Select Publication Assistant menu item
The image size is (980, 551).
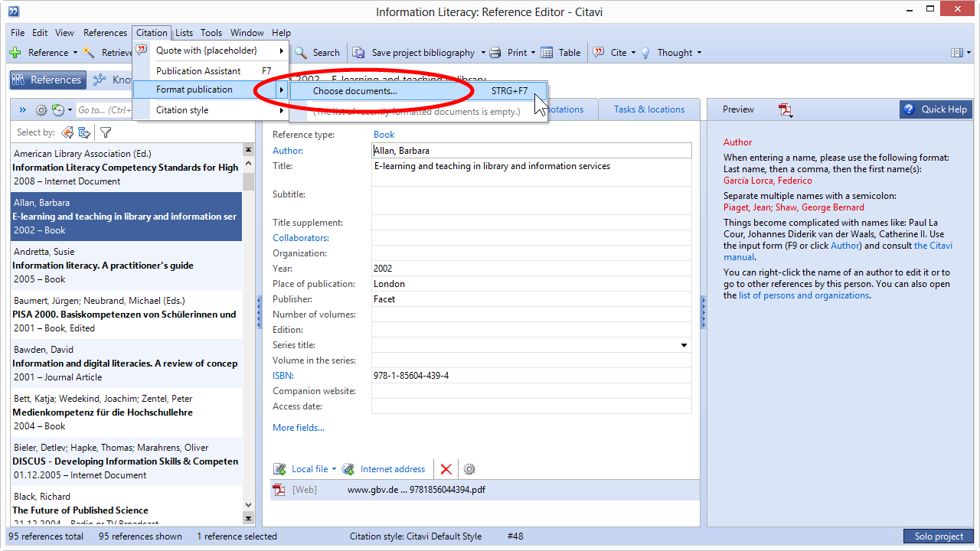point(211,71)
